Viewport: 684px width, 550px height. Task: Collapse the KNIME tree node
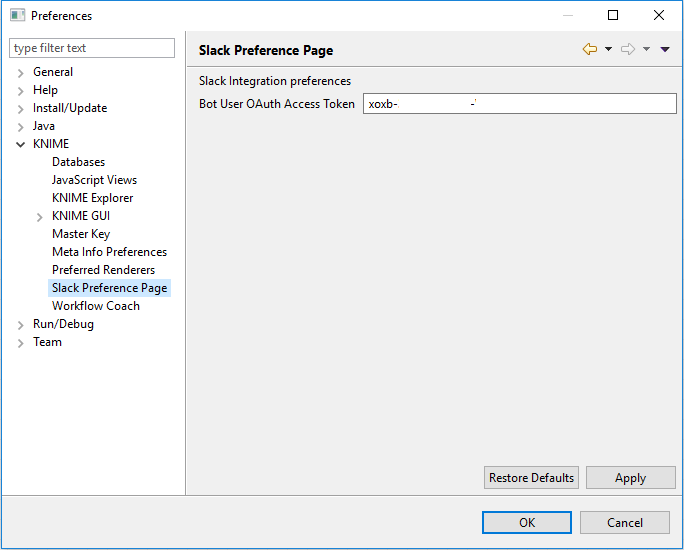[x=20, y=144]
